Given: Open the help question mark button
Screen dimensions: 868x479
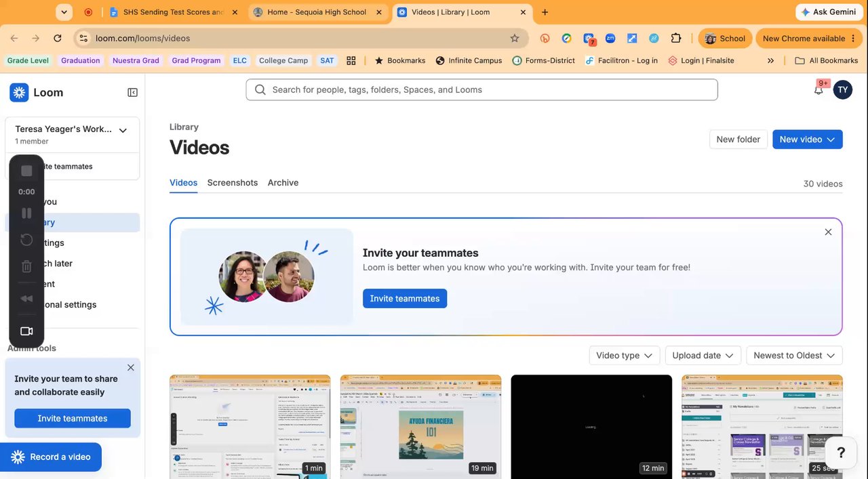Looking at the screenshot, I should tap(841, 453).
